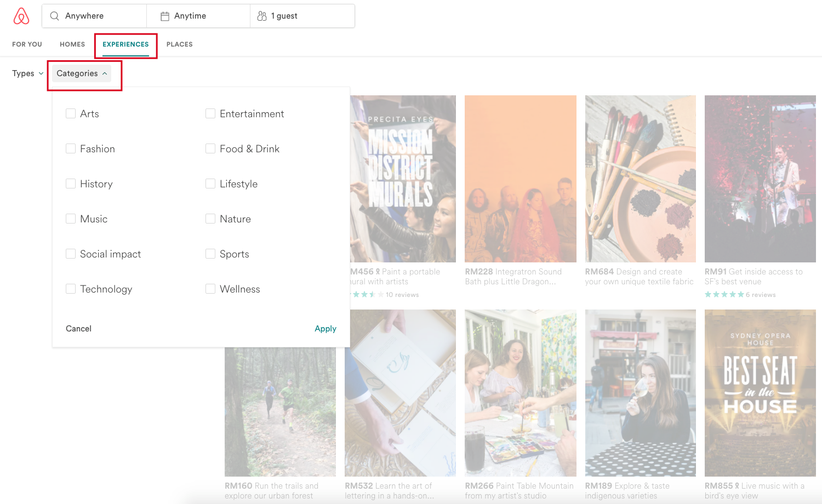Click the search magnifier icon
Image resolution: width=822 pixels, height=504 pixels.
[x=54, y=16]
